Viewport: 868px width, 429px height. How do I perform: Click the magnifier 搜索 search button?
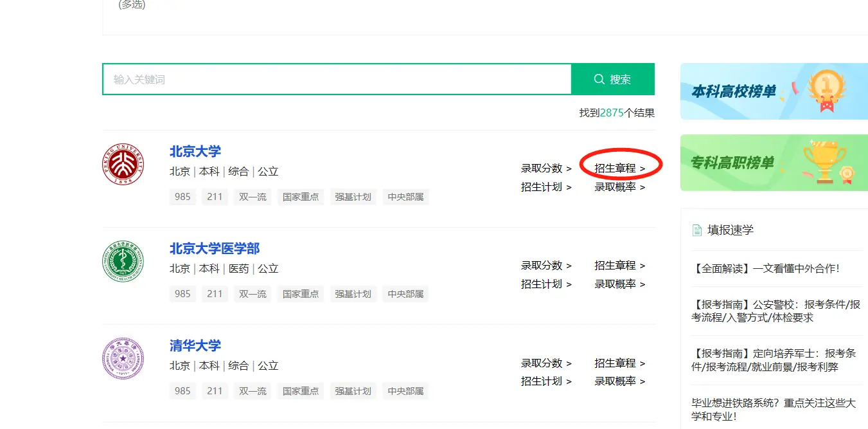tap(612, 79)
